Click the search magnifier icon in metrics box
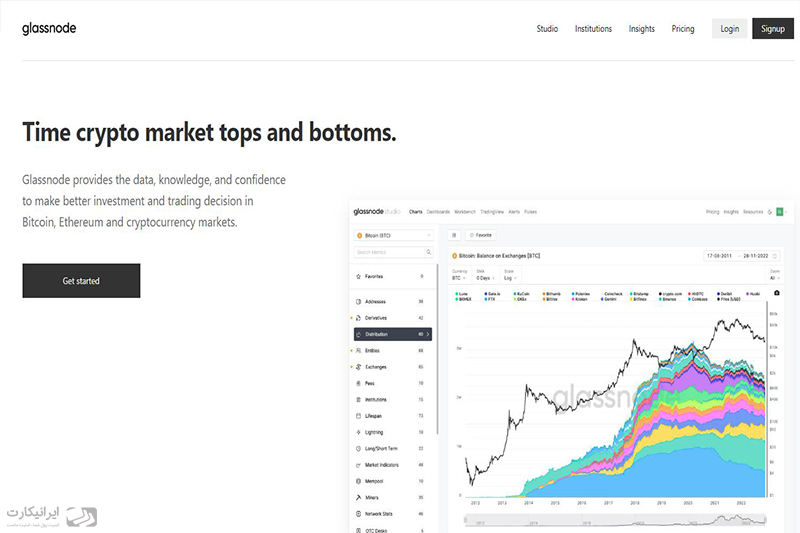Image resolution: width=800 pixels, height=533 pixels. point(429,252)
